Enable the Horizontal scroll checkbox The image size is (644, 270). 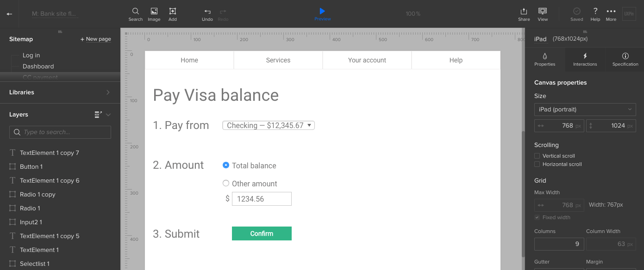537,164
